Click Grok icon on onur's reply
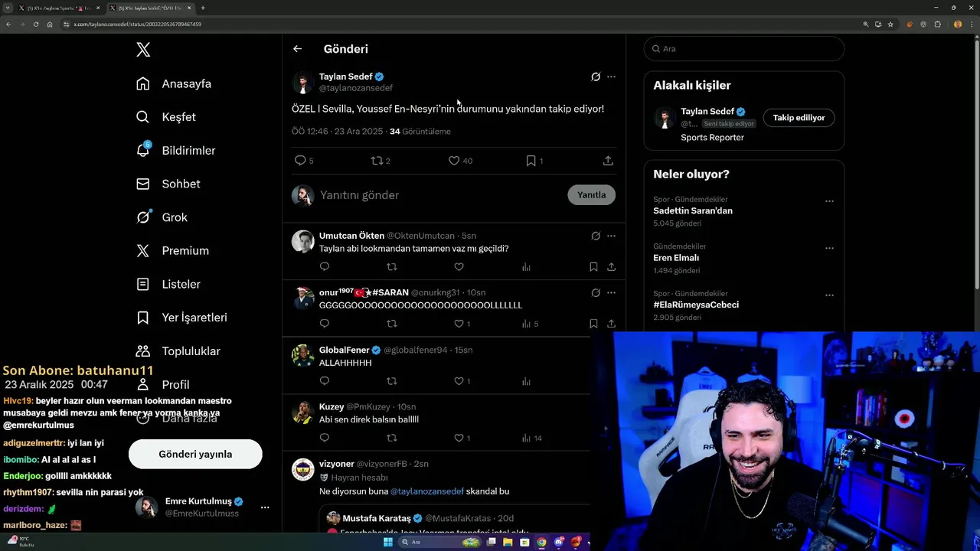Image resolution: width=980 pixels, height=551 pixels. pyautogui.click(x=596, y=292)
